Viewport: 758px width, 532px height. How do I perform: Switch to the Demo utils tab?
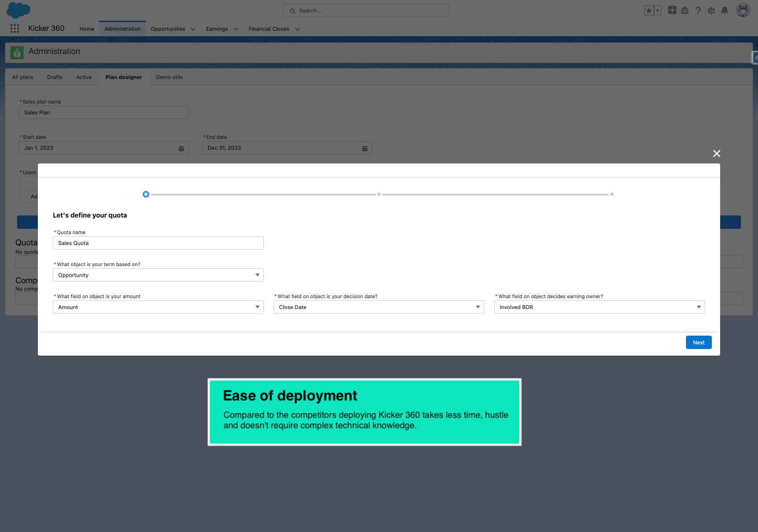[x=169, y=77]
